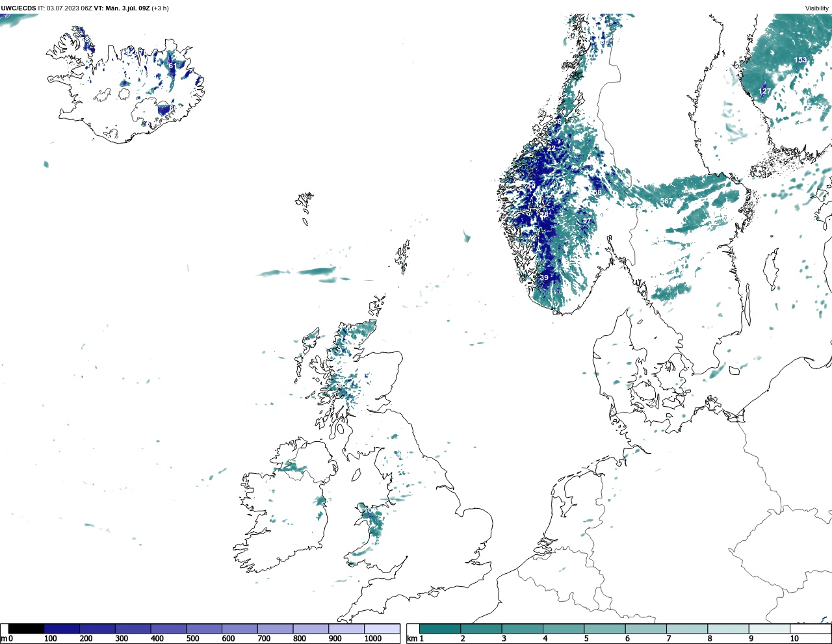Click the '22' value in western Norway
This screenshot has width=832, height=644.
(551, 148)
